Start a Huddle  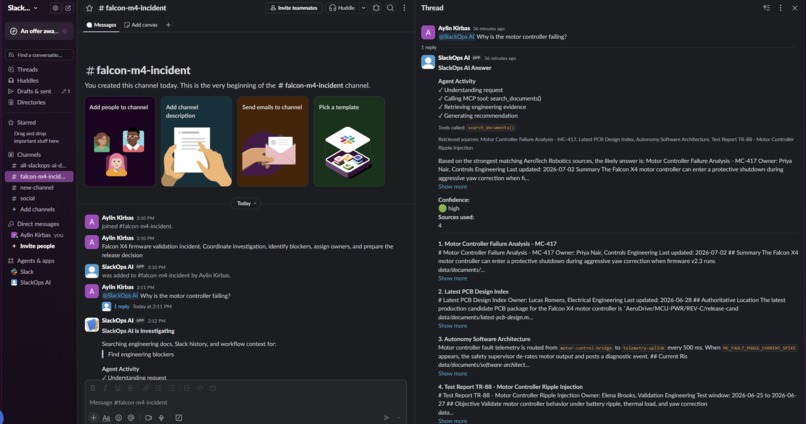(342, 8)
